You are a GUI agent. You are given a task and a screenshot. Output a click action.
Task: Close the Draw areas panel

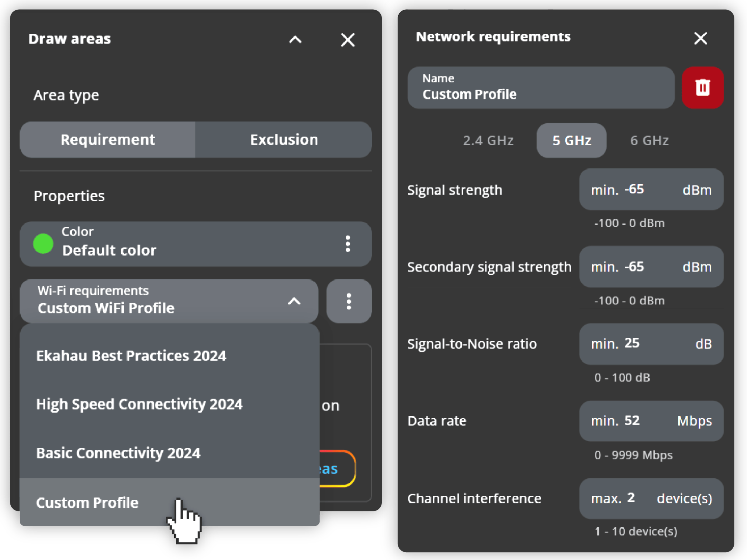[x=348, y=39]
